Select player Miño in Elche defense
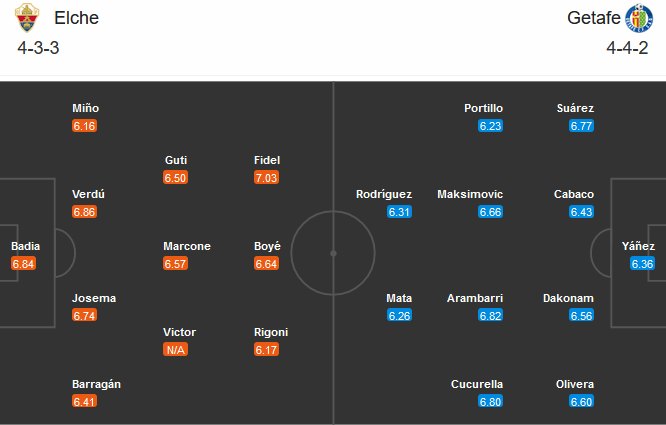Image resolution: width=666 pixels, height=425 pixels. pyautogui.click(x=85, y=108)
